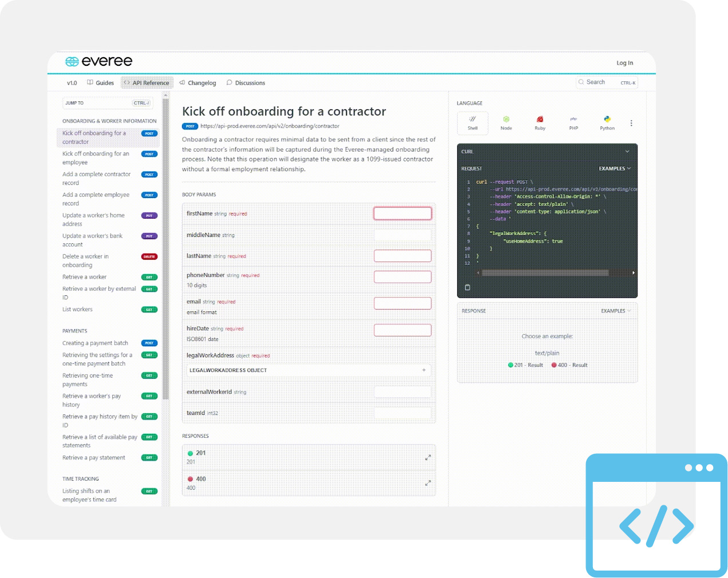Open List workers page
This screenshot has height=578, width=728.
click(109, 310)
